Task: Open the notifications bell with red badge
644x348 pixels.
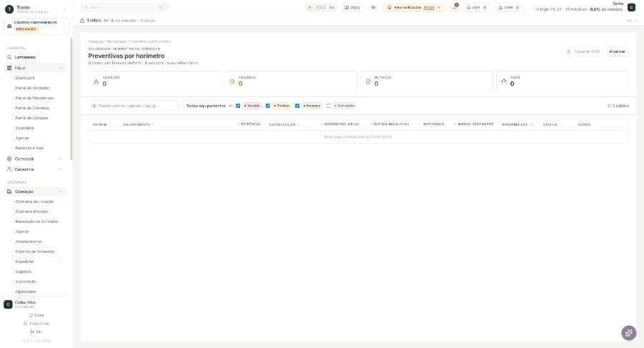Action: coord(455,7)
